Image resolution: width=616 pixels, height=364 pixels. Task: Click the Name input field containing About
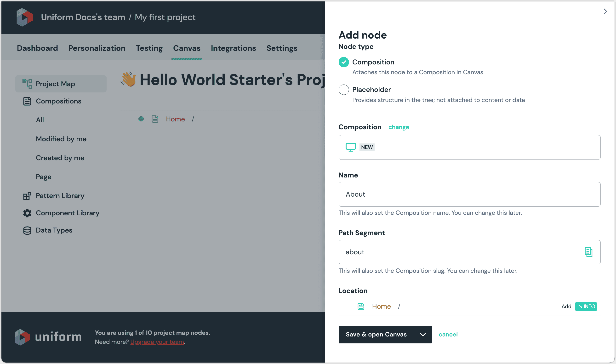469,194
